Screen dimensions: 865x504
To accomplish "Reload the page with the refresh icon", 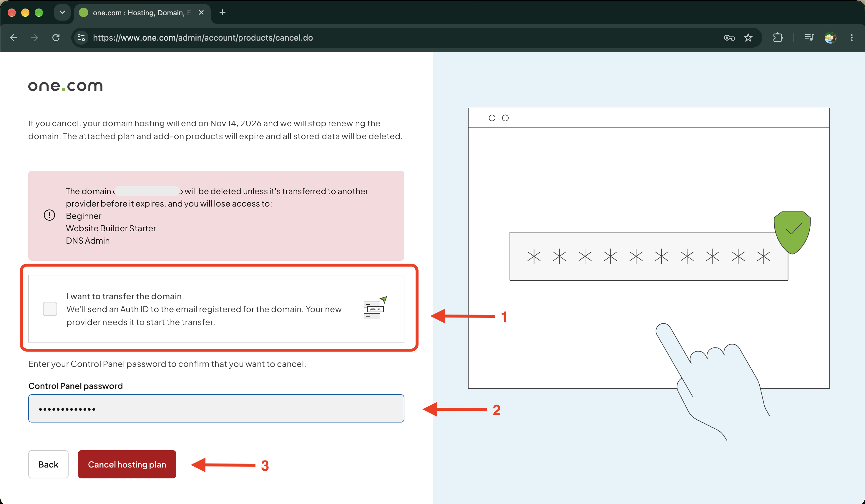I will pos(56,38).
